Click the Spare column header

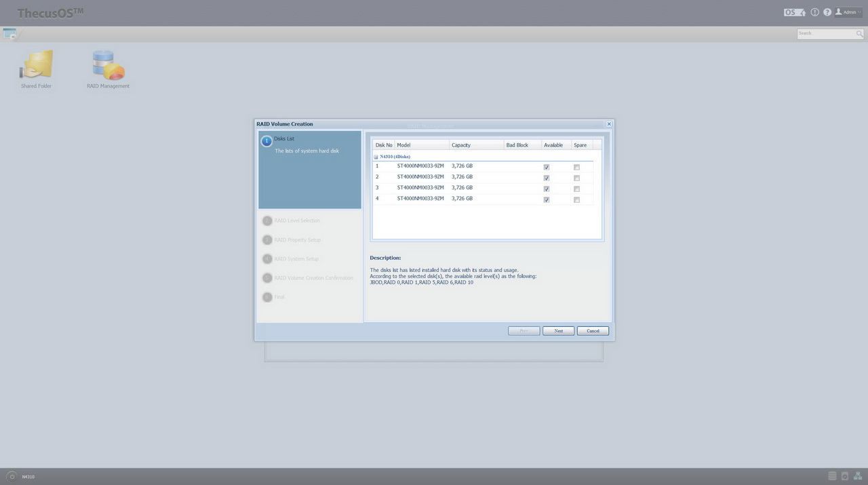[582, 145]
